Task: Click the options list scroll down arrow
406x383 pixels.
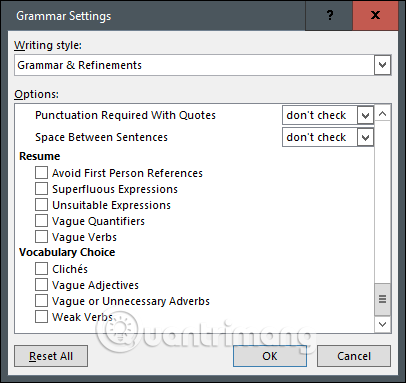Action: tap(382, 324)
